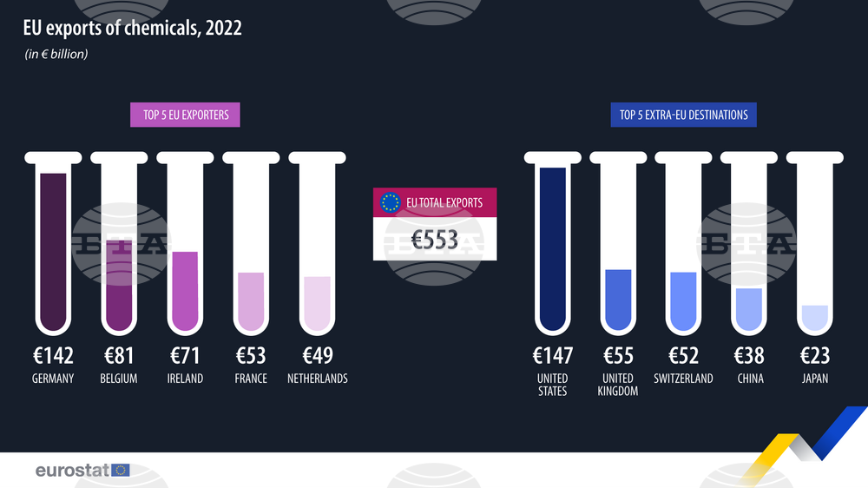868x488 pixels.
Task: Select the Ireland €71 test tube
Action: coord(185,243)
